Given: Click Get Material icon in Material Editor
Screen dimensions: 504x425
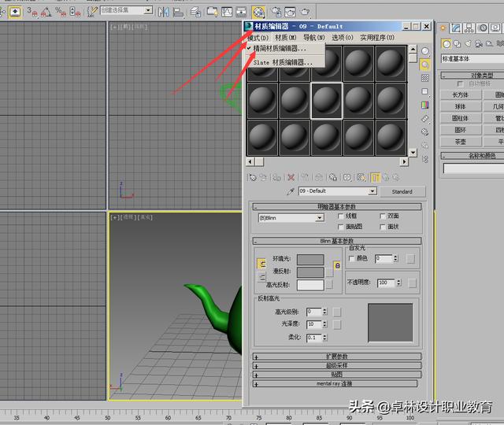Looking at the screenshot, I should click(x=253, y=177).
